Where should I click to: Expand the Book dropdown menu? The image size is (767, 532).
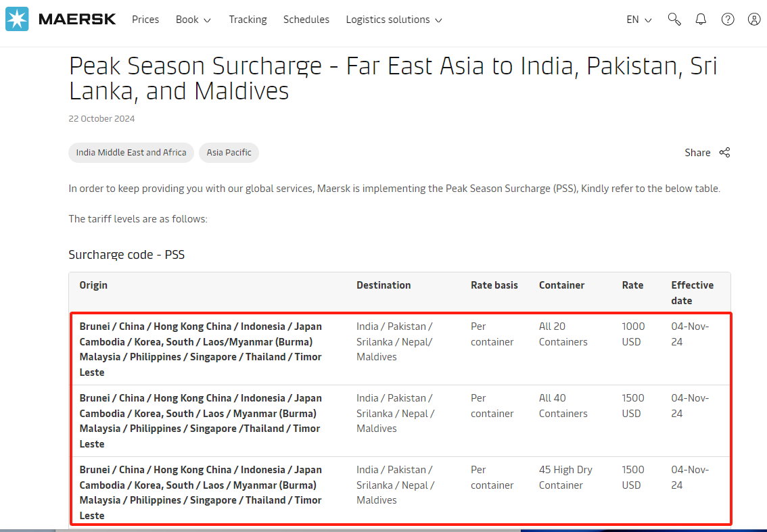(x=193, y=20)
